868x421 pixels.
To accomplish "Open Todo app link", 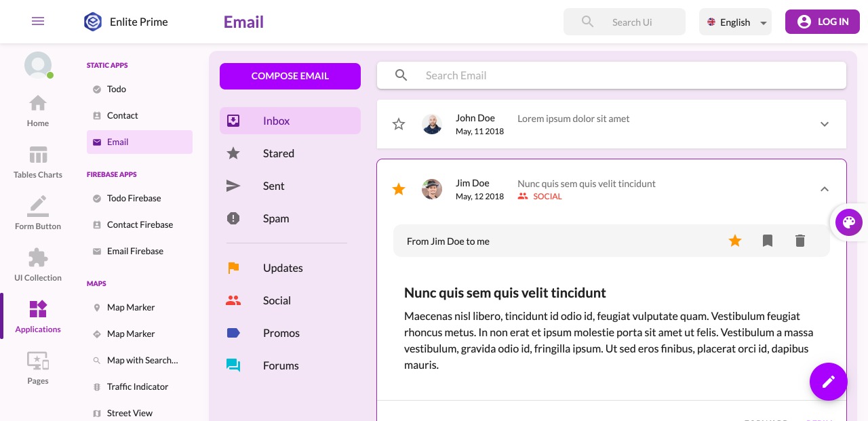I will [x=140, y=89].
